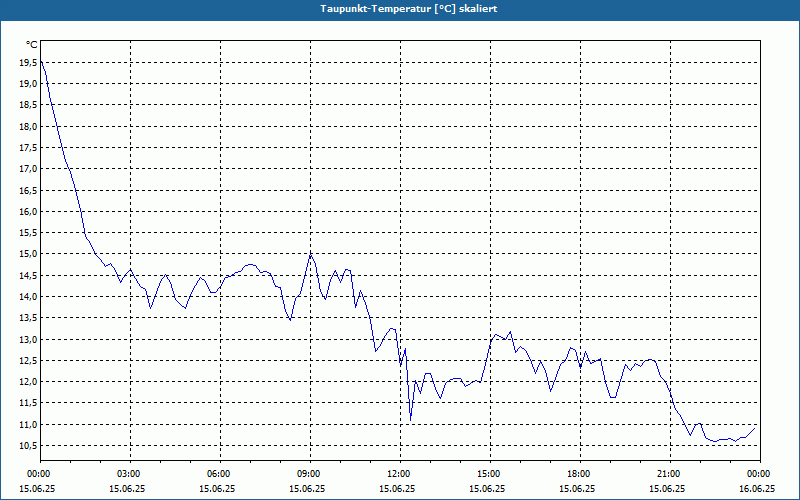Screen dimensions: 800x500
Task: Click the curve peak at 09:00
Action: [x=311, y=254]
